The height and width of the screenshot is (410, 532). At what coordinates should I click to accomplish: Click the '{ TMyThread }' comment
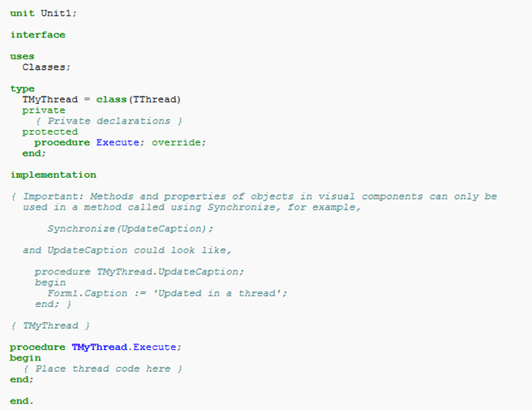(45, 326)
